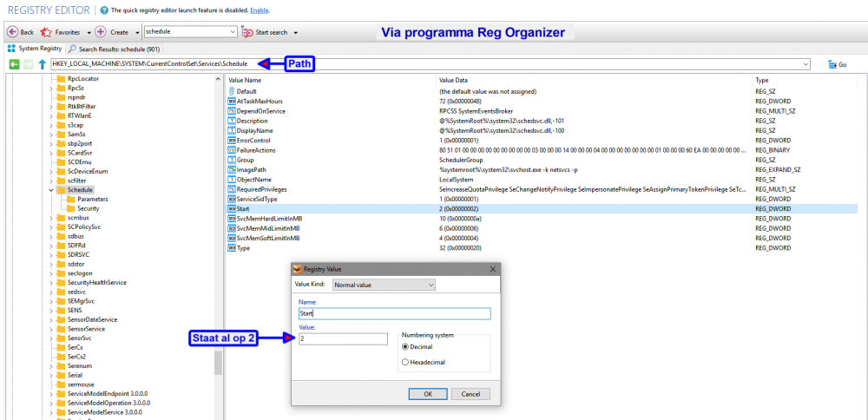Click the help question mark icon
The image size is (868, 420).
104,10
